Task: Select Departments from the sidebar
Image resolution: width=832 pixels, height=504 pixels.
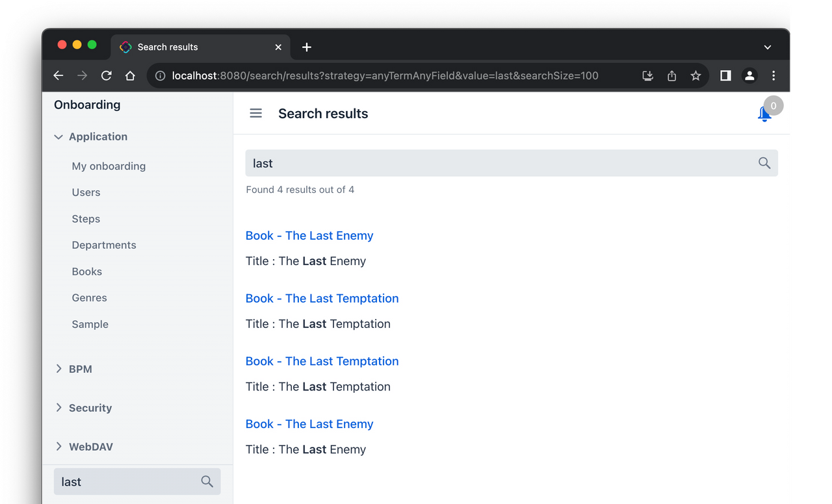Action: coord(104,245)
